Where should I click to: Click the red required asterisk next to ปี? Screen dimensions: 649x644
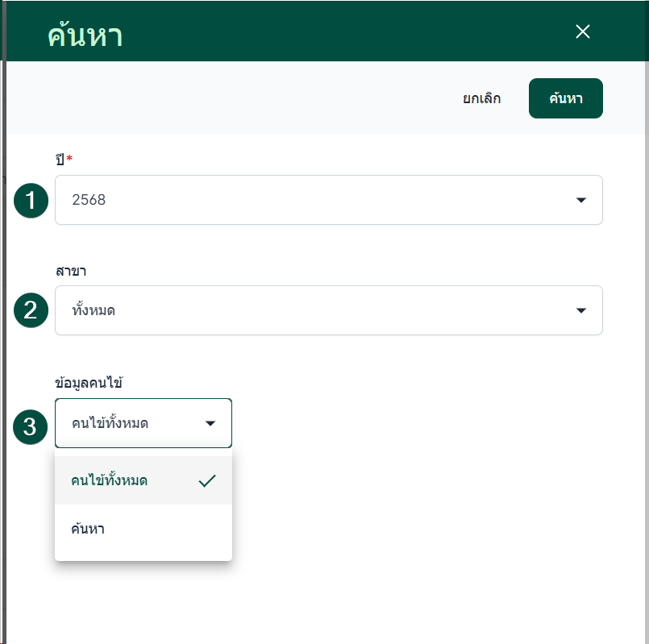point(69,159)
